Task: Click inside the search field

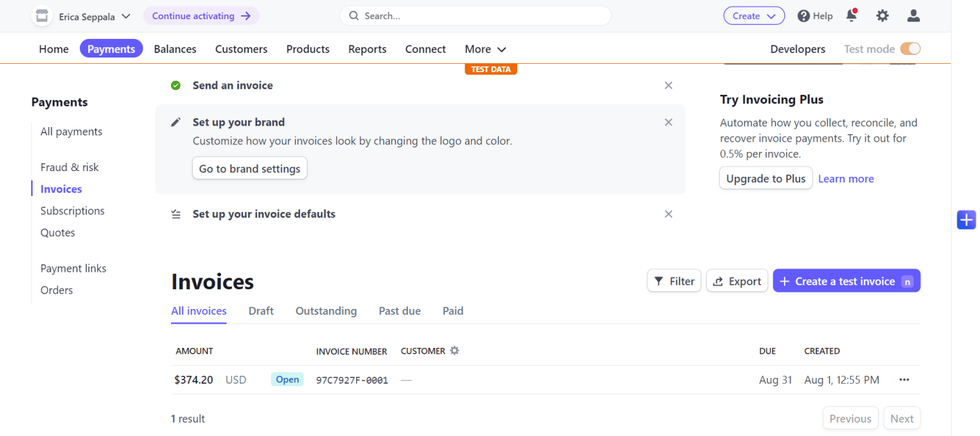Action: tap(475, 15)
